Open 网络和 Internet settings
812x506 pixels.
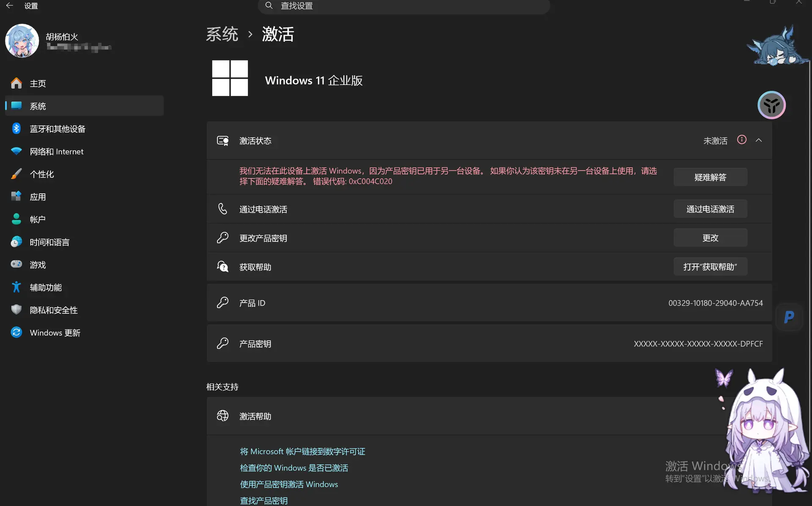pos(84,151)
